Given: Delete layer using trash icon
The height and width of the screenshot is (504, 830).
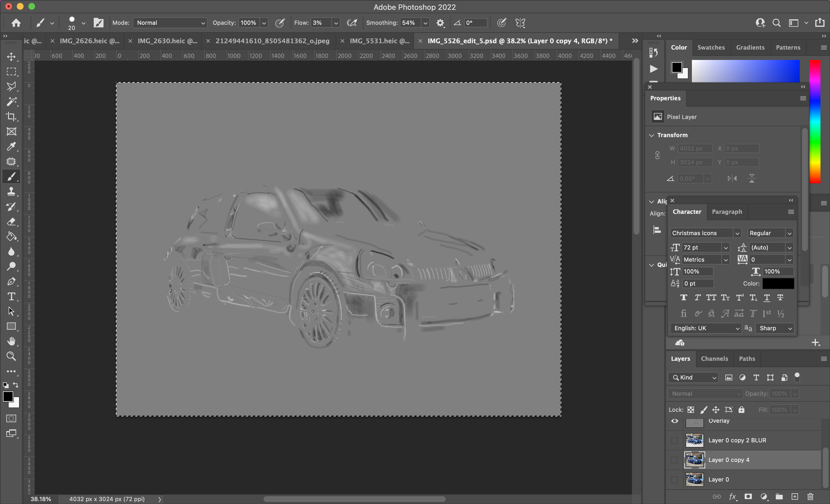Looking at the screenshot, I should click(x=810, y=497).
